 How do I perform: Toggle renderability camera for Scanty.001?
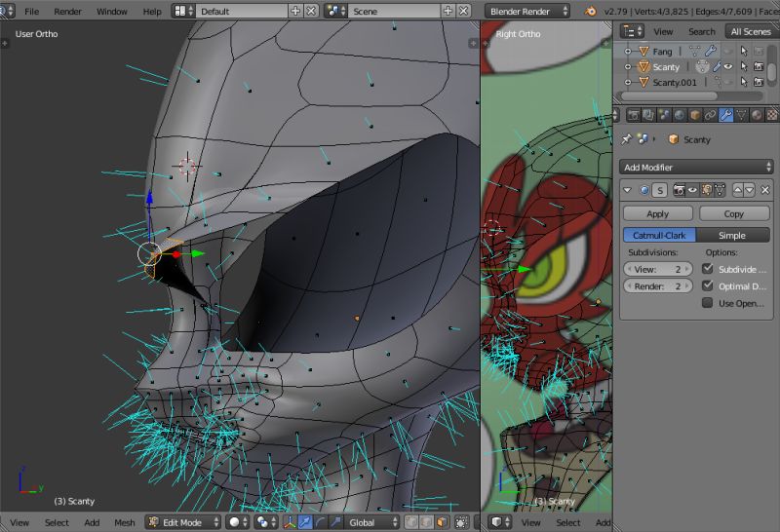point(759,82)
